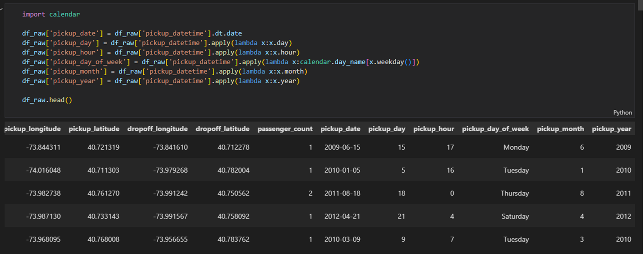Select the pickup_latitude column header
Image resolution: width=644 pixels, height=254 pixels.
click(x=94, y=129)
